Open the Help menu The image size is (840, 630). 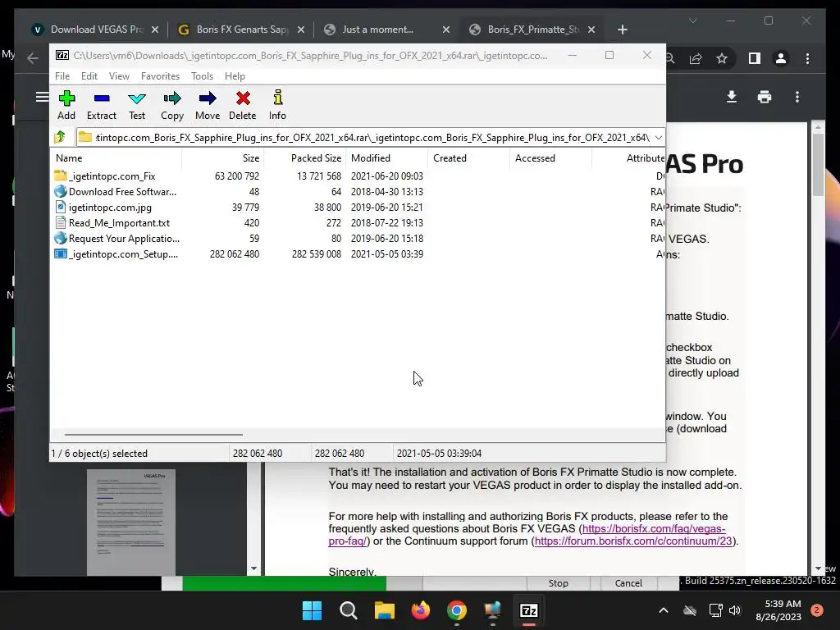(x=235, y=76)
